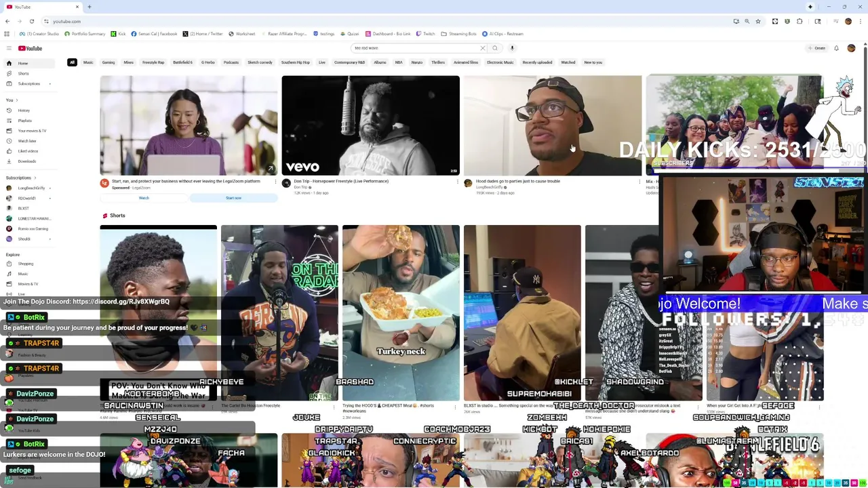Open the Sensei Cal Facebook bookmark

coord(155,34)
